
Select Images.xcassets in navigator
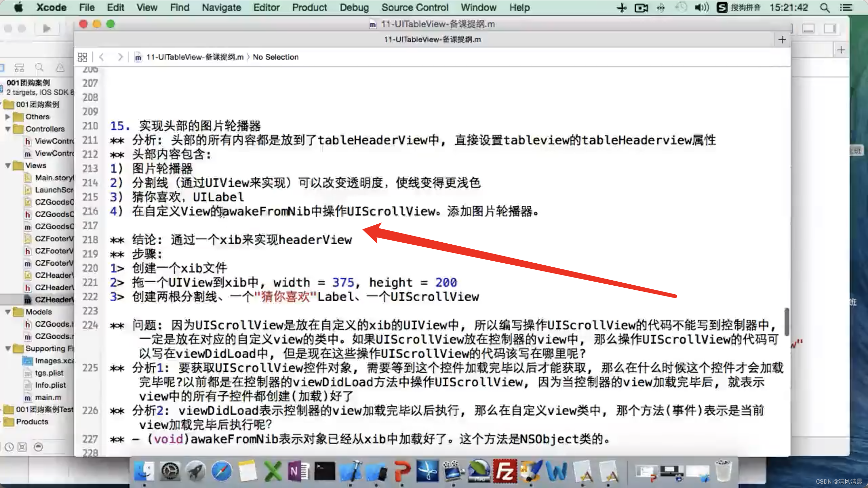pyautogui.click(x=49, y=361)
